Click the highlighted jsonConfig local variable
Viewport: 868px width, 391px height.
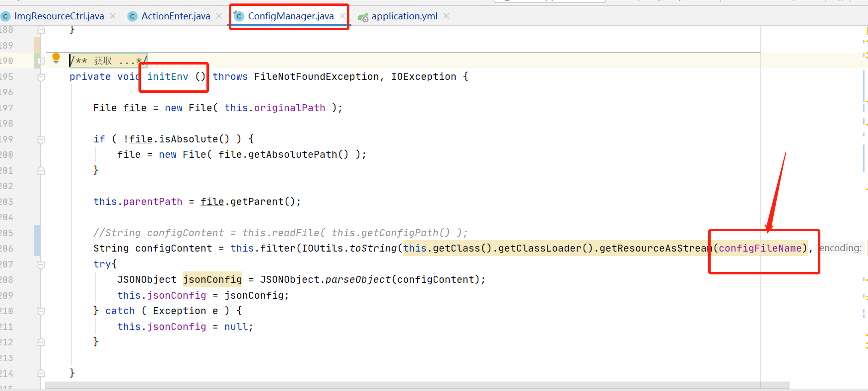click(x=212, y=280)
